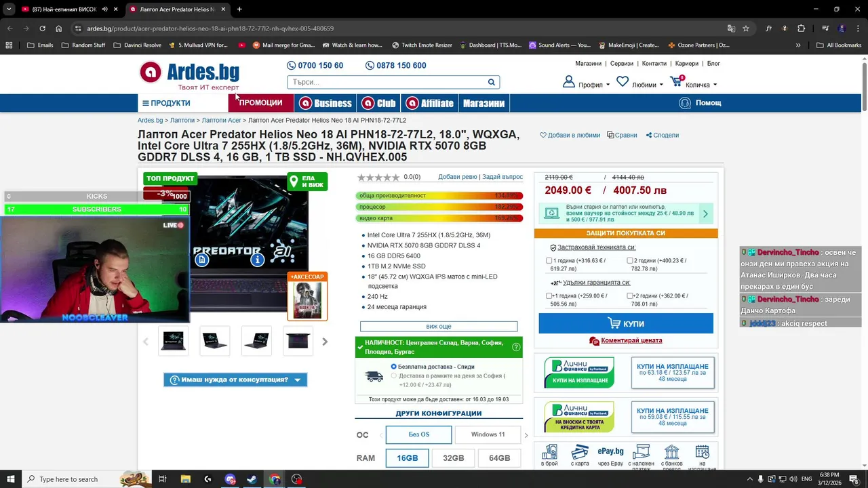Check +2 години warranty extension (+362.00 €)
Screen dimensions: 868x488
(x=630, y=296)
